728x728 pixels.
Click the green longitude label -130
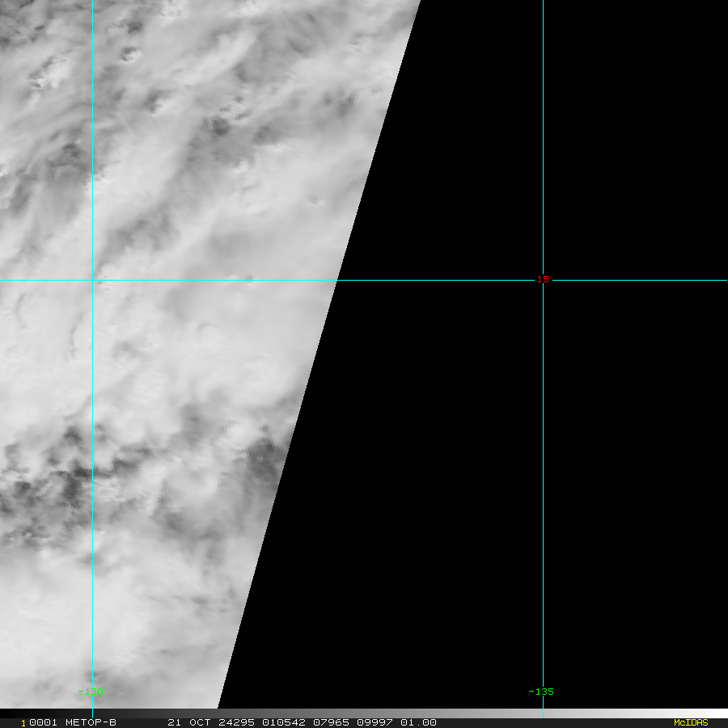[91, 692]
